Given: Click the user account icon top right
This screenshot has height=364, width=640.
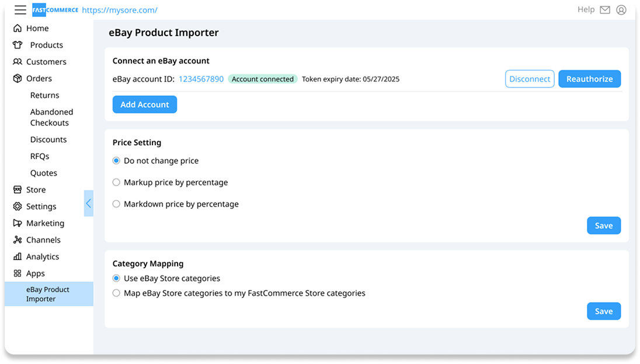Looking at the screenshot, I should 621,9.
